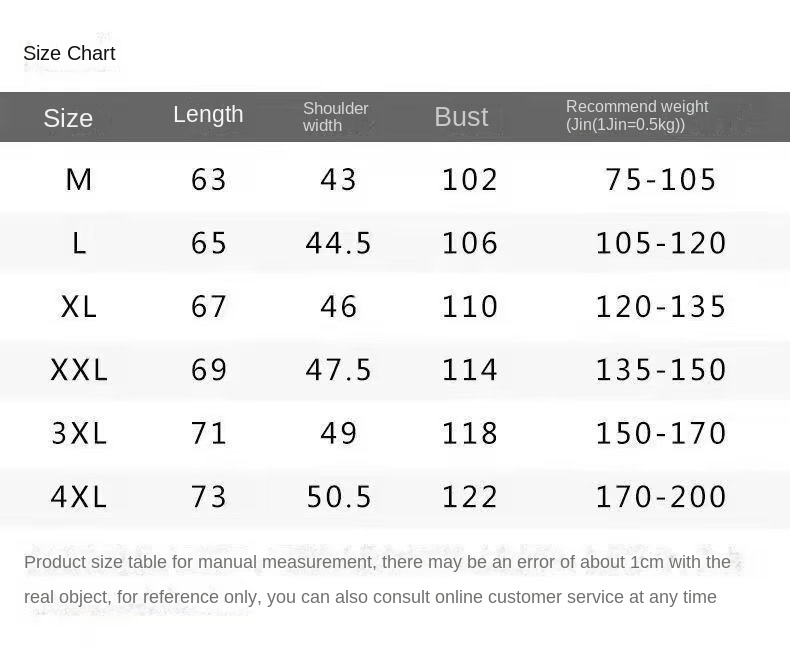The width and height of the screenshot is (790, 646).
Task: Click the bust value 110
Action: [x=470, y=307]
